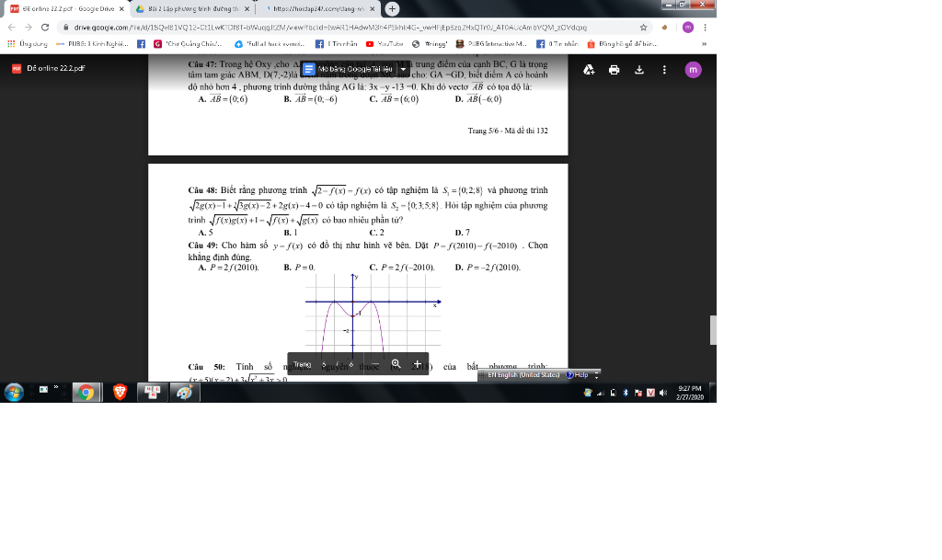
Task: Click the address bar URL
Action: (330, 27)
